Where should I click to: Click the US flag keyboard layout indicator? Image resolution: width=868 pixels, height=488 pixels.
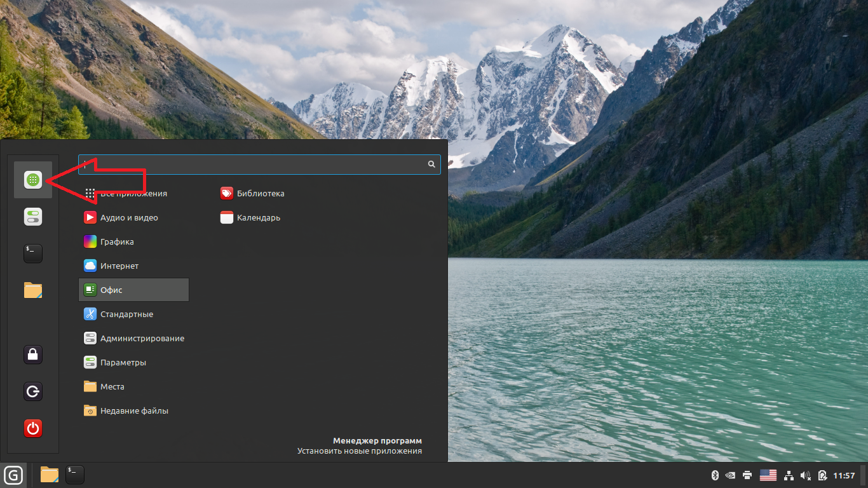point(768,475)
